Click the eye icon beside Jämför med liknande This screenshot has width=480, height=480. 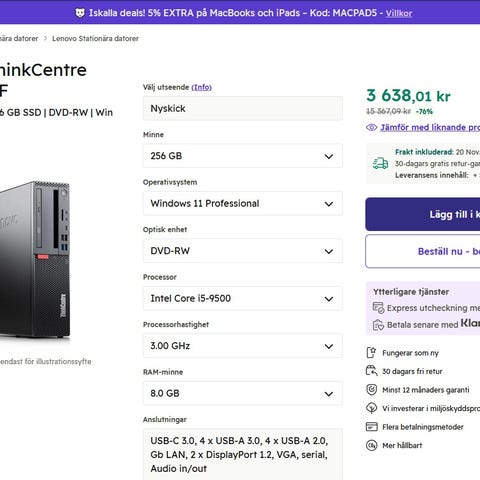pos(371,127)
